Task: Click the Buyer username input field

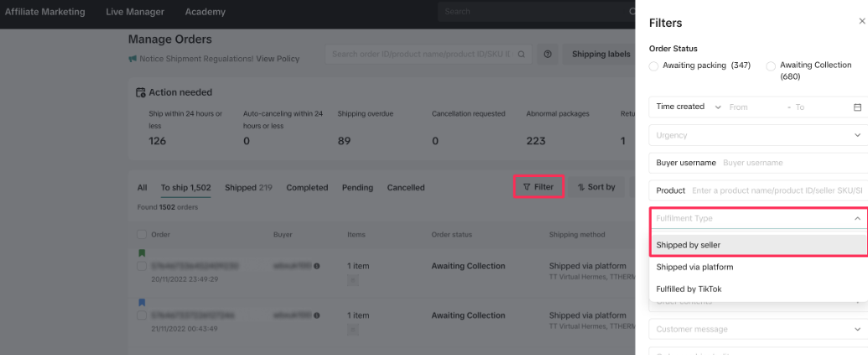Action: [x=788, y=163]
